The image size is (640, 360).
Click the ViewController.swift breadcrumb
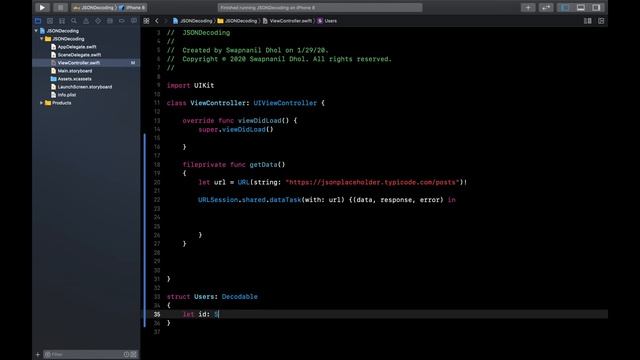(x=287, y=21)
